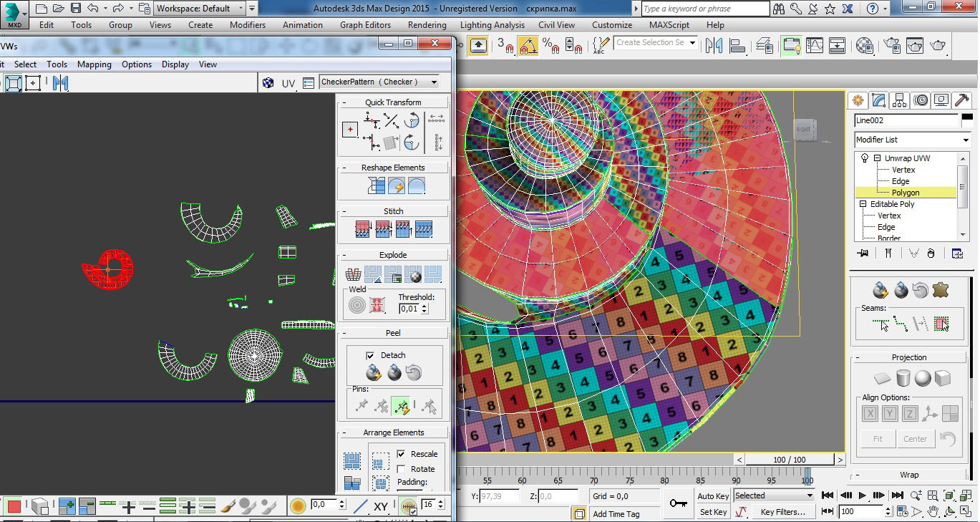The width and height of the screenshot is (980, 522).
Task: Select the Point-to-Point Seams tool
Action: (901, 324)
